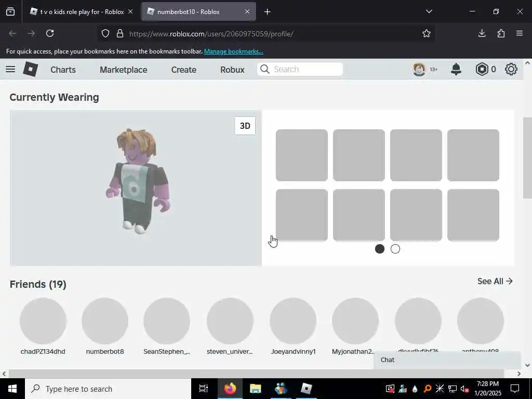
Task: Click the Firefox taskbar icon
Action: pyautogui.click(x=230, y=389)
